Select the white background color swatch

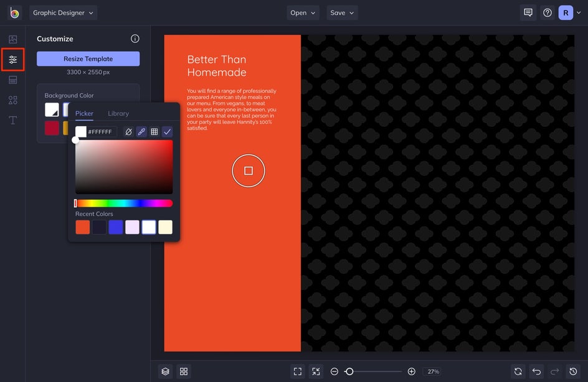click(x=52, y=109)
